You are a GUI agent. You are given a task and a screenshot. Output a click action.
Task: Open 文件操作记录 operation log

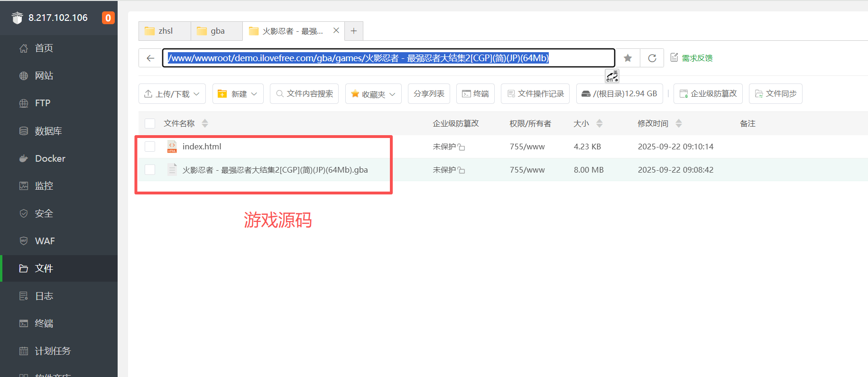(x=535, y=94)
